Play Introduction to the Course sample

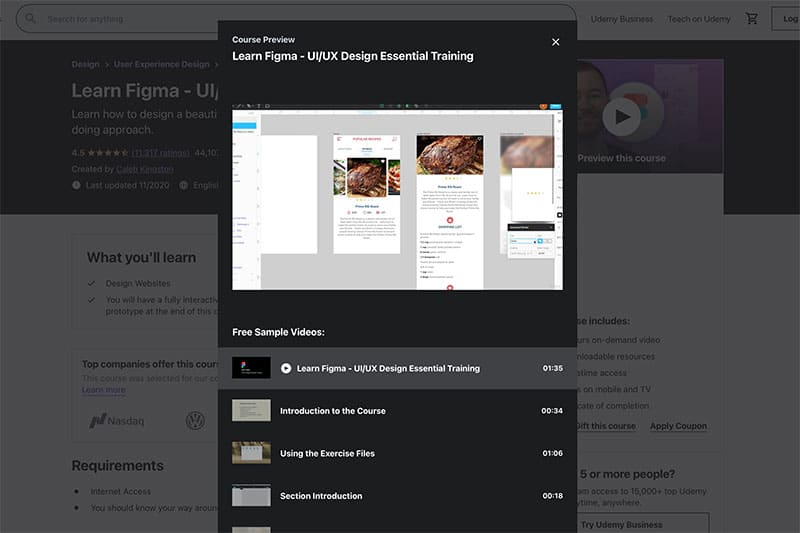point(333,411)
